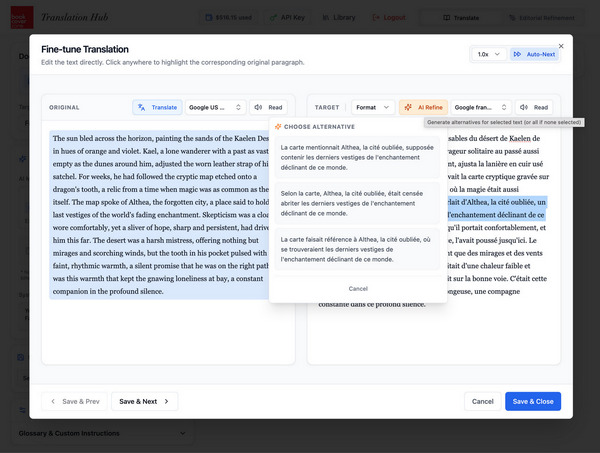The image size is (600, 453).
Task: Close the Fine-tune Translation dialog
Action: tap(561, 46)
